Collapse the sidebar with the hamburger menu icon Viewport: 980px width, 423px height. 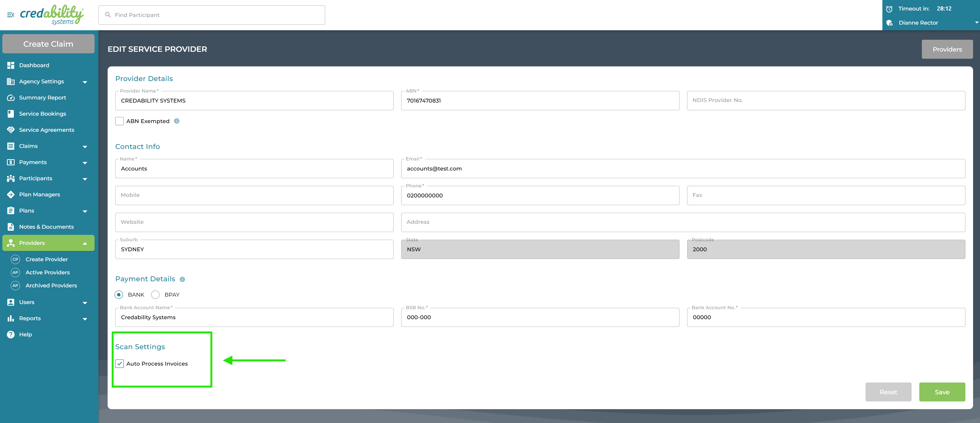click(x=11, y=15)
